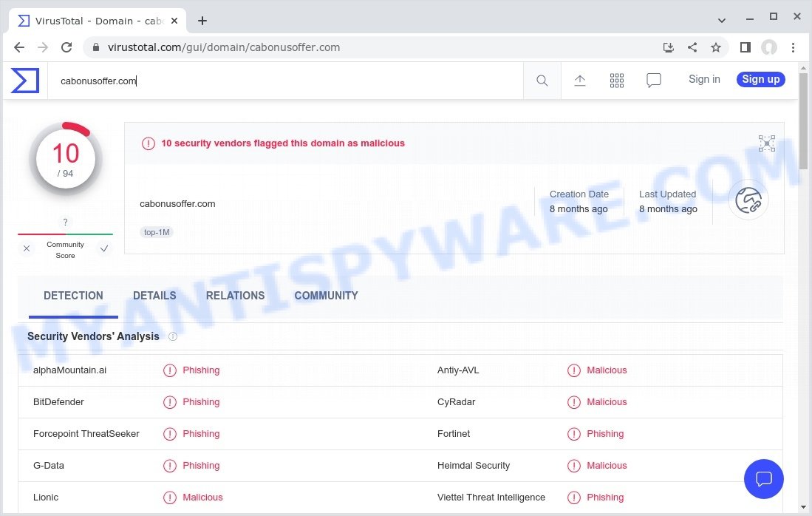Screen dimensions: 812x516
Task: Switch to the DETECTION tab
Action: point(74,296)
